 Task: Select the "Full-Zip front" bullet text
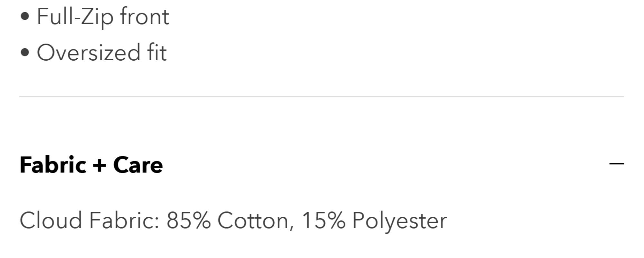(103, 16)
